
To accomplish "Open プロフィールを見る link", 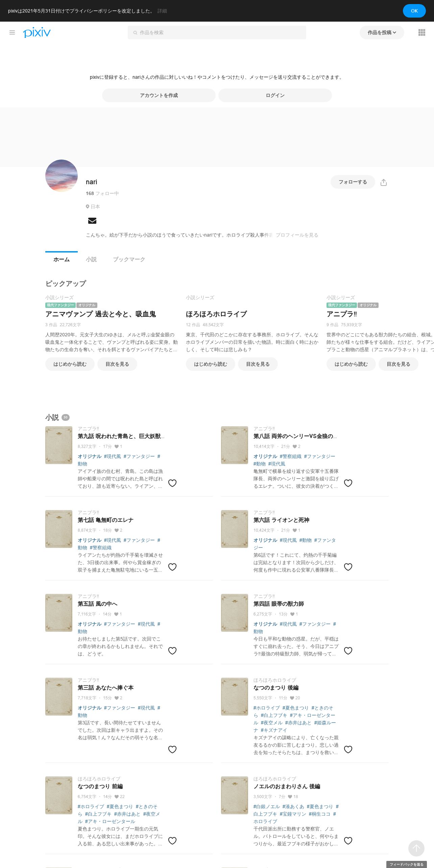I will [x=297, y=235].
